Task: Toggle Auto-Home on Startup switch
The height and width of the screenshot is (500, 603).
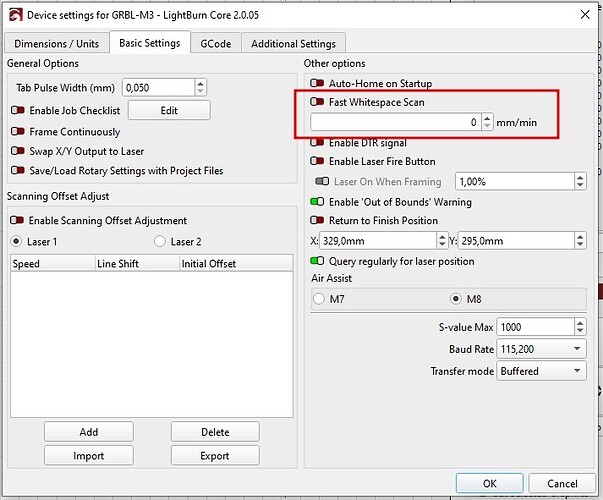Action: pos(317,83)
